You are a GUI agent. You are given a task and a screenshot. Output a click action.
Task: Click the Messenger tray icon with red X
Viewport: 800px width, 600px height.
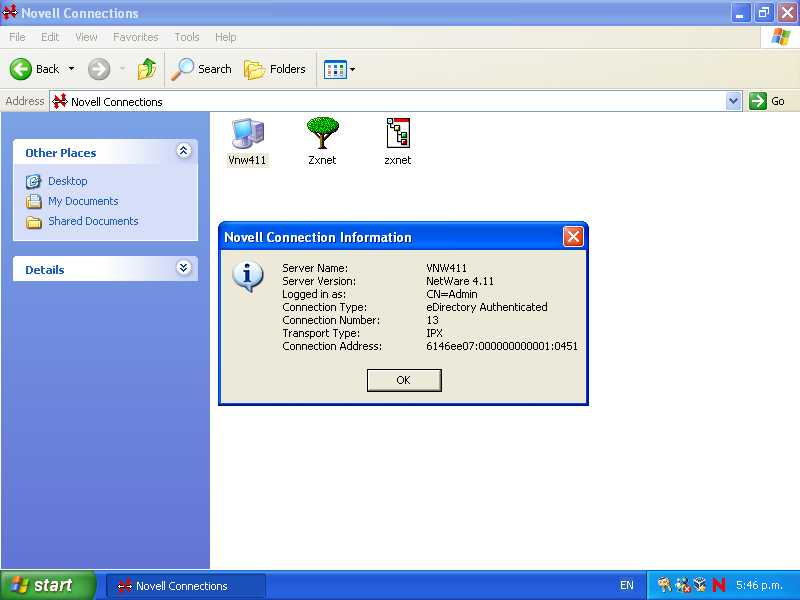click(x=683, y=585)
